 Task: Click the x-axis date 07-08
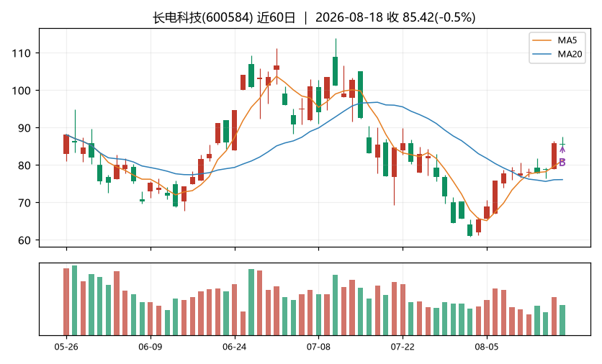point(318,347)
